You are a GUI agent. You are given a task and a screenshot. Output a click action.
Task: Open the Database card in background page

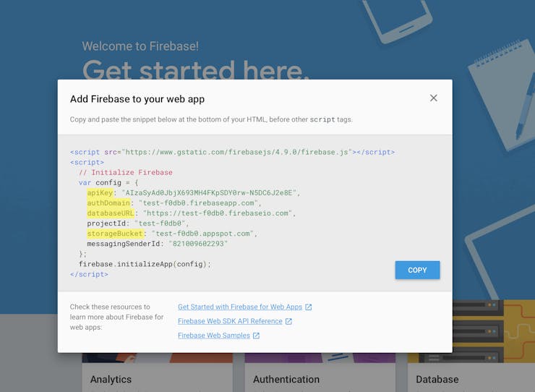[x=471, y=372]
